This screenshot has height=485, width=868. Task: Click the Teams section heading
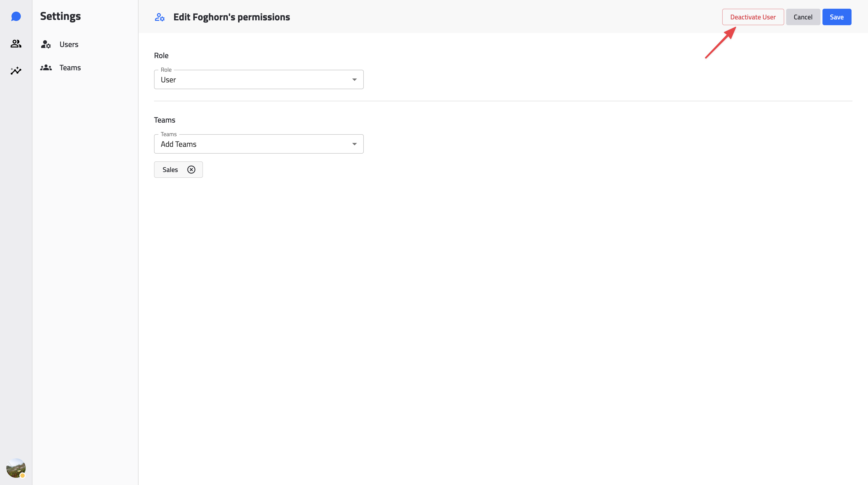(x=164, y=120)
